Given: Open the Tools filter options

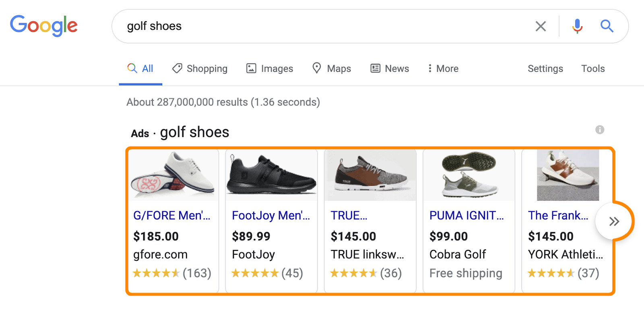Looking at the screenshot, I should click(592, 69).
